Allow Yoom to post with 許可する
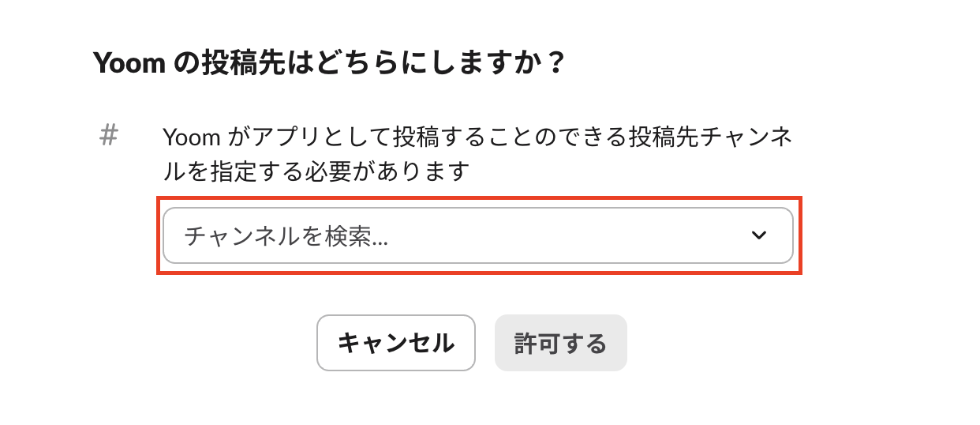 click(x=561, y=343)
